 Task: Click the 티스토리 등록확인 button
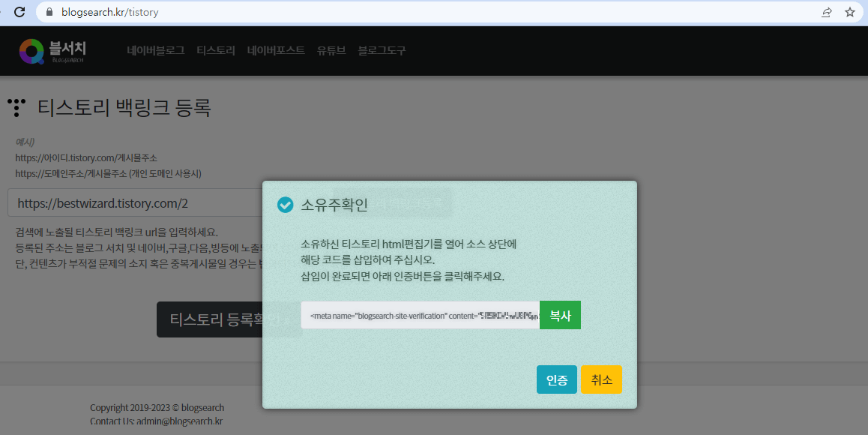(x=229, y=319)
